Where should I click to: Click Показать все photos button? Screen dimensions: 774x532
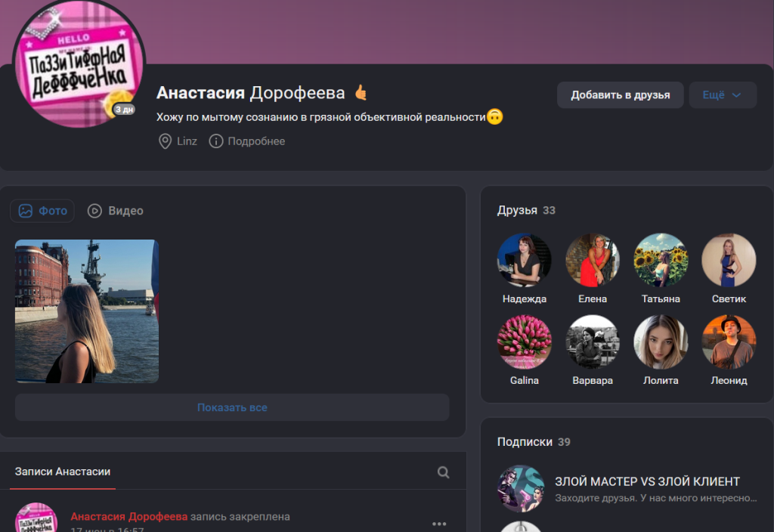tap(232, 407)
